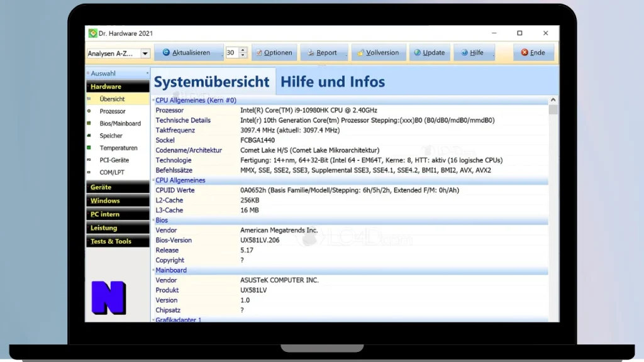
Task: Select Übersicht in the Hardware list
Action: tap(118, 99)
